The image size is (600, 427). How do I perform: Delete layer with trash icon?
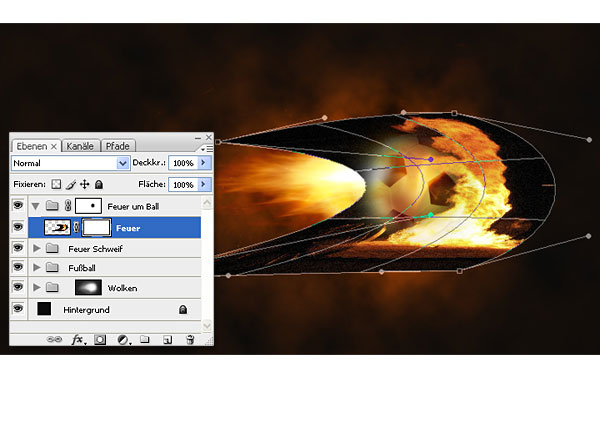coord(190,340)
